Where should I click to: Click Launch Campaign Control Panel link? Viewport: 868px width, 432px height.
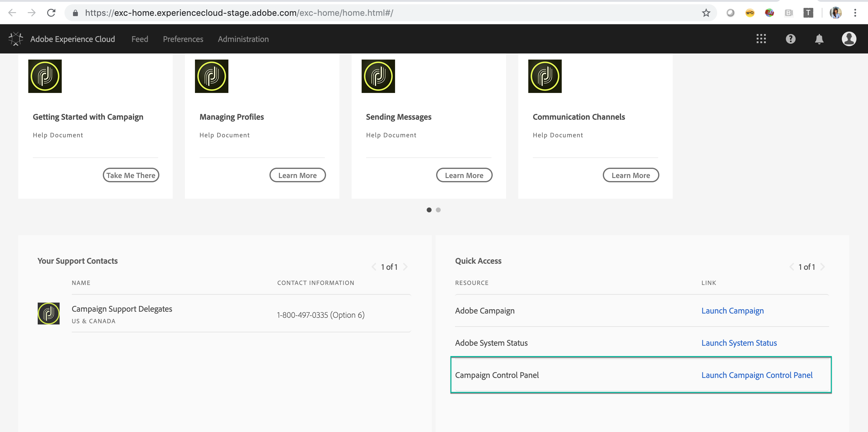[757, 375]
